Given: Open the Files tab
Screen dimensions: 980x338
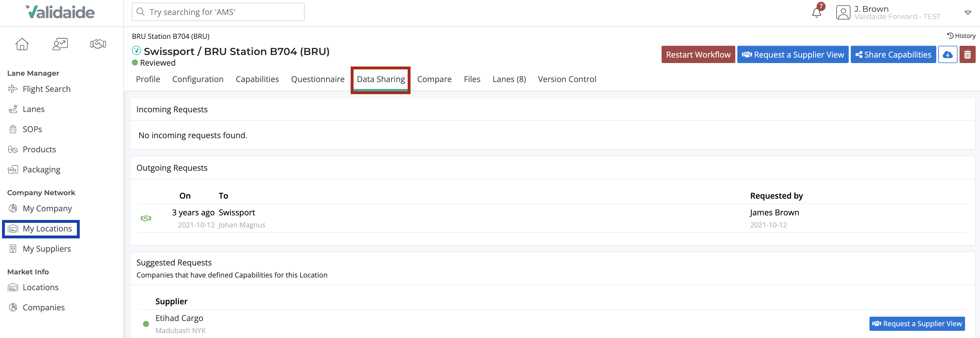Looking at the screenshot, I should pos(472,79).
